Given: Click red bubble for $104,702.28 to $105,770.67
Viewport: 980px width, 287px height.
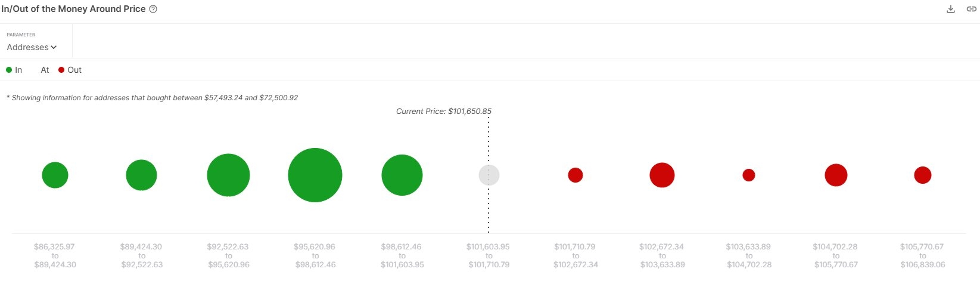Looking at the screenshot, I should click(836, 175).
